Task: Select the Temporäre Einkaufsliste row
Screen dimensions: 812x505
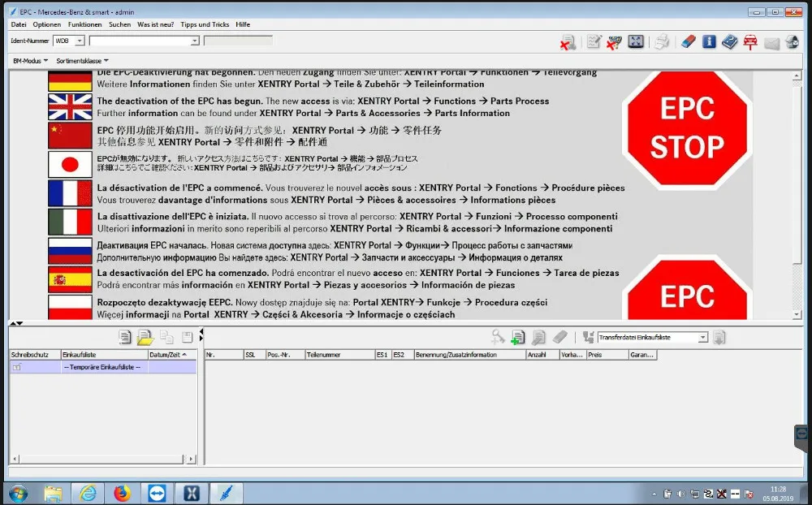Action: point(103,367)
